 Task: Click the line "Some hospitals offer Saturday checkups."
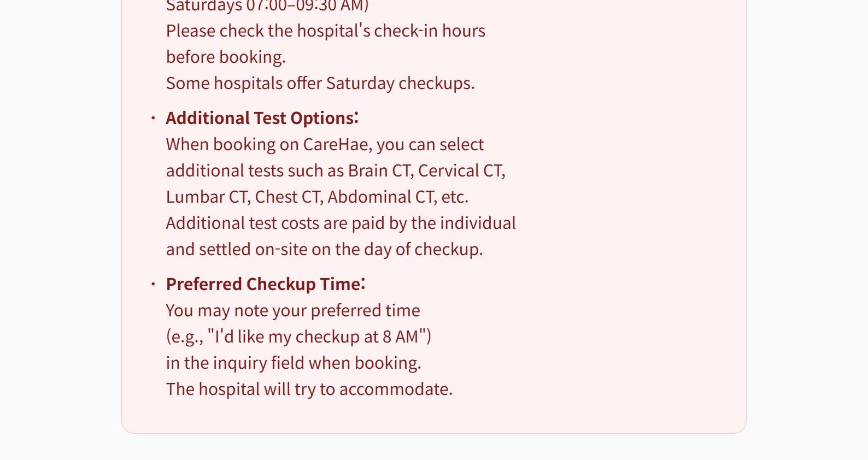pyautogui.click(x=320, y=83)
